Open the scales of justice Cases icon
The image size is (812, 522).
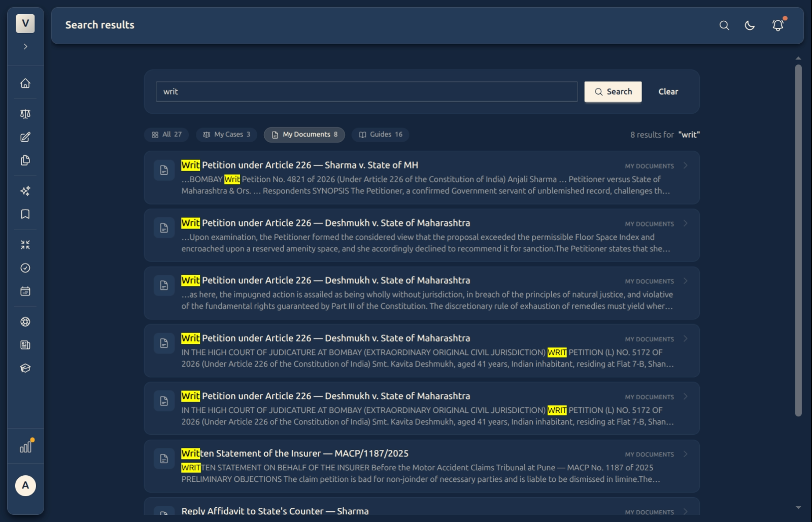25,114
